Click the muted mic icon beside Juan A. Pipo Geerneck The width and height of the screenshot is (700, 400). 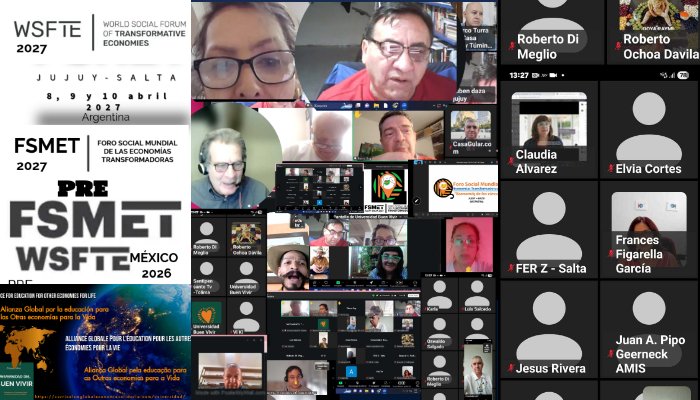(611, 354)
